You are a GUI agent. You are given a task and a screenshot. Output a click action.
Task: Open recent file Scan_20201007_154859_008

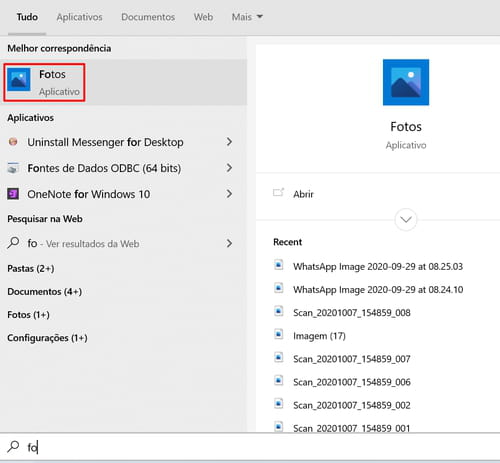click(352, 313)
